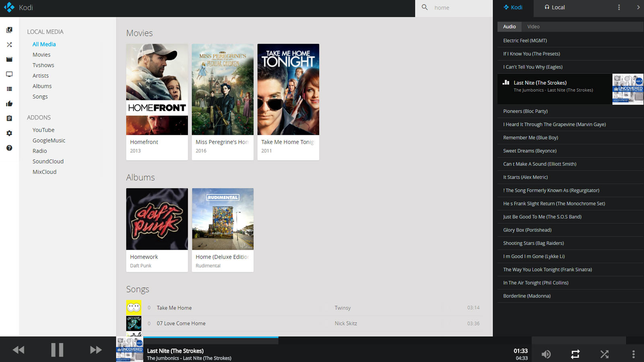Select All Media in Local Media
The width and height of the screenshot is (644, 362).
pos(44,44)
